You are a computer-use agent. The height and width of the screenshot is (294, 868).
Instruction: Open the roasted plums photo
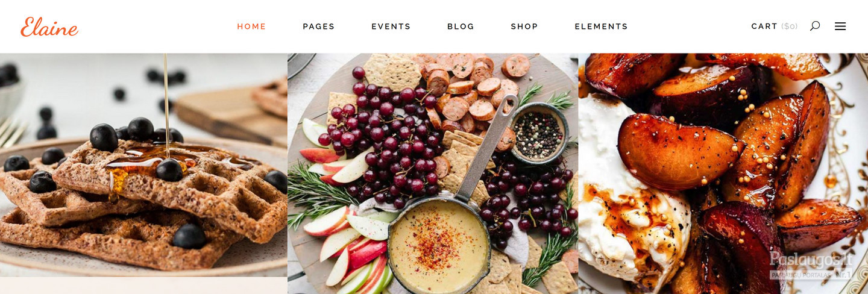723,174
